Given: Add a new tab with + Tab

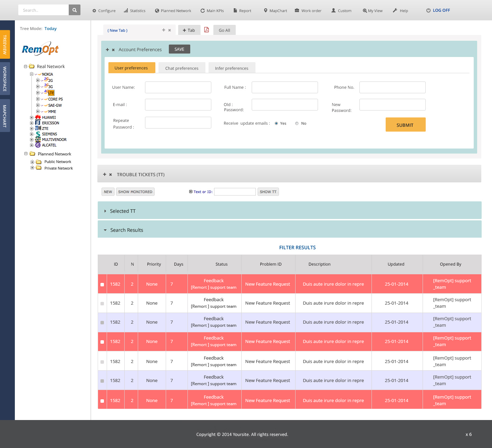Looking at the screenshot, I should coord(189,30).
